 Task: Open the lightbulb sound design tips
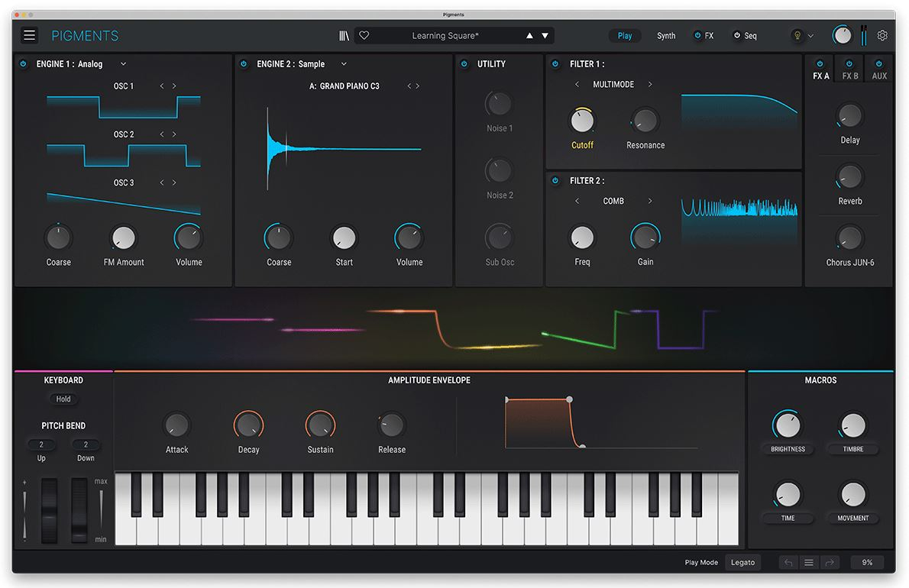pyautogui.click(x=797, y=36)
